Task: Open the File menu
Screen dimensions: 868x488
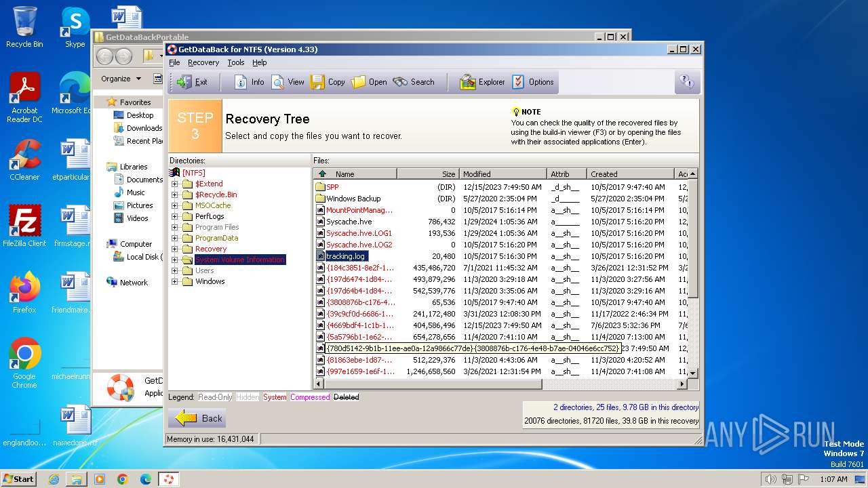Action: [x=174, y=62]
